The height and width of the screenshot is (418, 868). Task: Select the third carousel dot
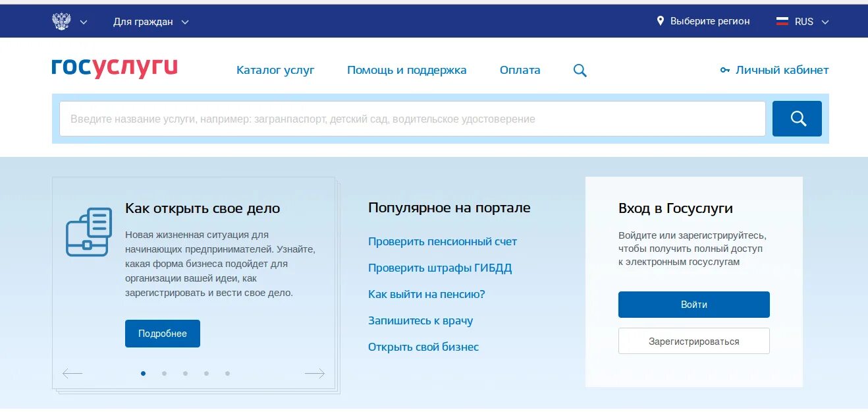pos(185,373)
